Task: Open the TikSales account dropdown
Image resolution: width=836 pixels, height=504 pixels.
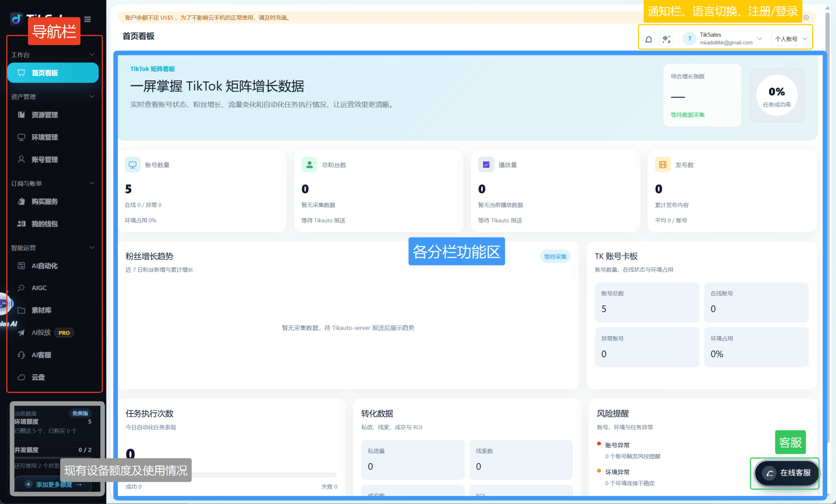Action: point(722,39)
